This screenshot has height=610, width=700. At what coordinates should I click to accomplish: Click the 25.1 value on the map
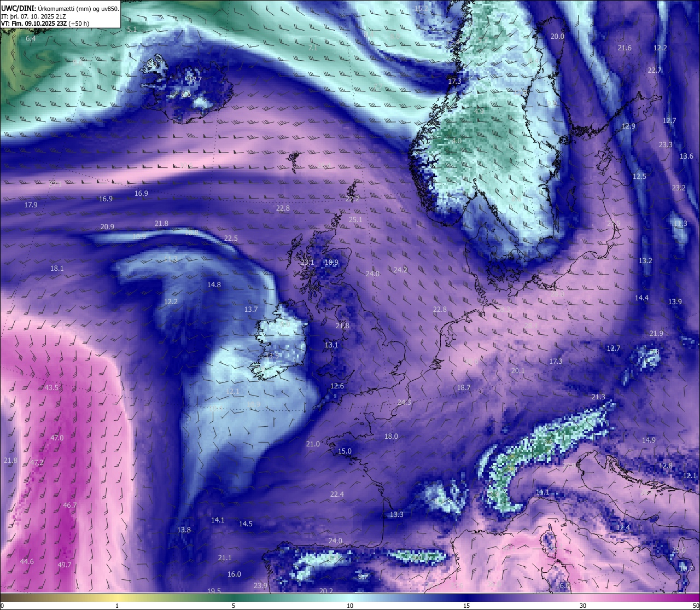click(355, 220)
